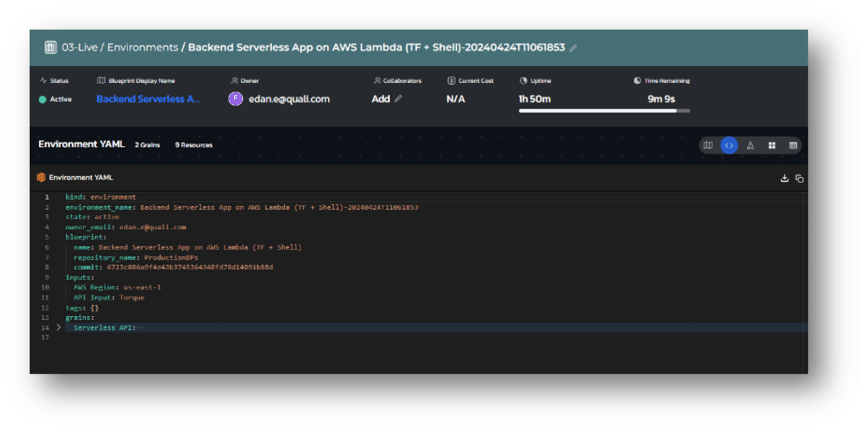Screen dimensions: 868x432
Task: Download the Environment YAML file
Action: (x=785, y=178)
